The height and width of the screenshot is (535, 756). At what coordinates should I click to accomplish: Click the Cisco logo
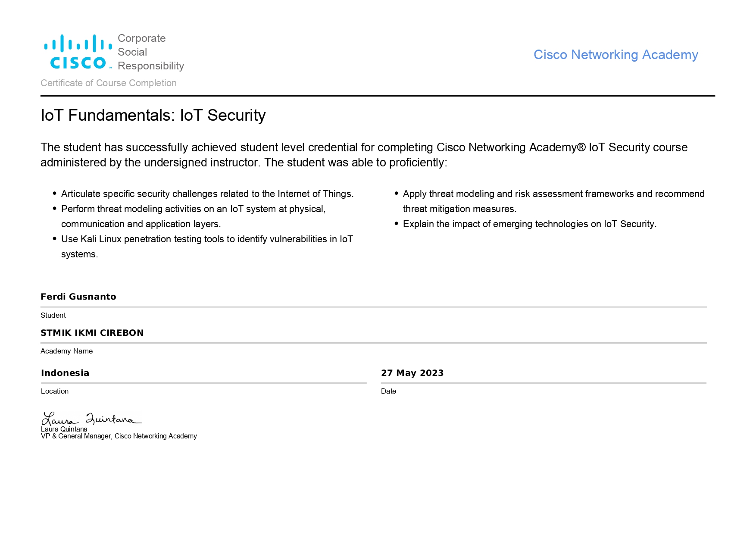[78, 52]
